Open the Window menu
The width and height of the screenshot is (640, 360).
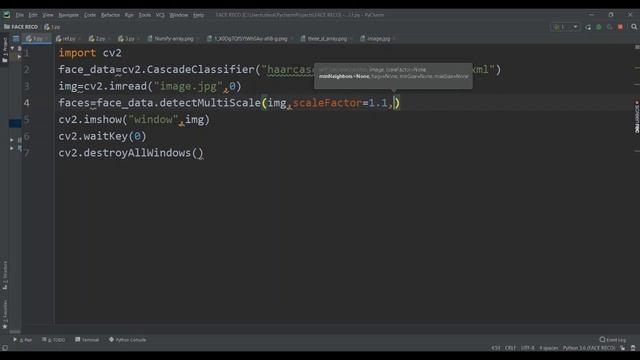coord(178,15)
